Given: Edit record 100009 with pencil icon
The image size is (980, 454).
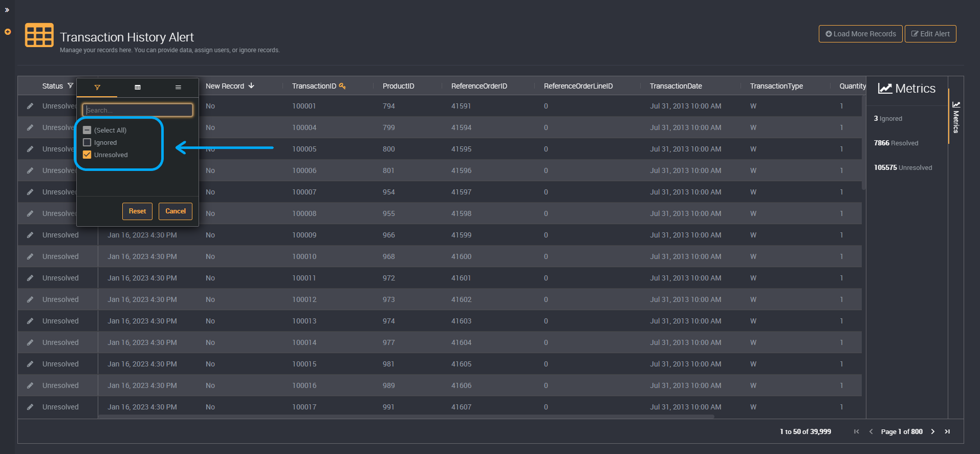Looking at the screenshot, I should (x=30, y=235).
